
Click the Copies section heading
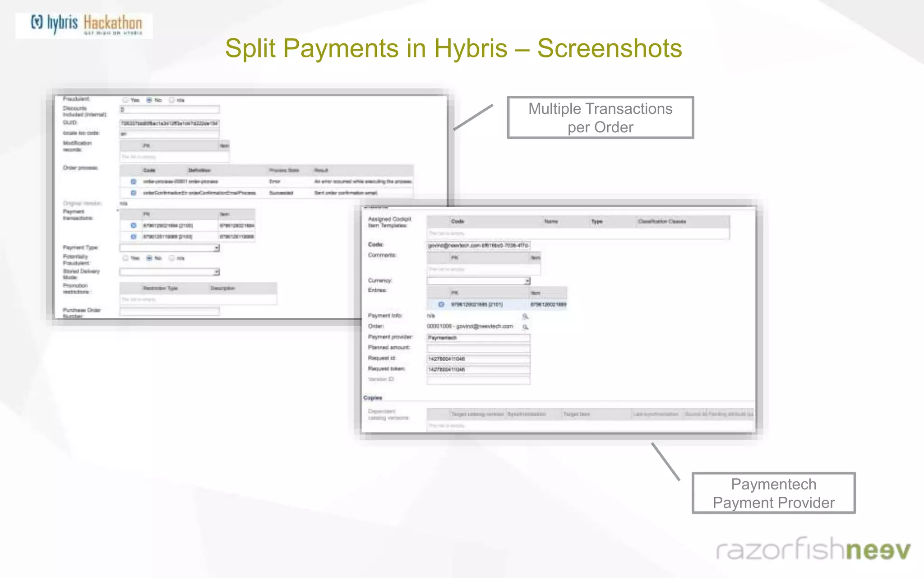point(373,398)
